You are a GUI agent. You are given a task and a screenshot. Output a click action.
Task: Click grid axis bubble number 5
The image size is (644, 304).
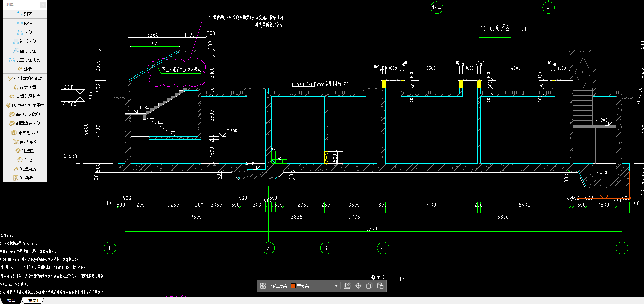click(x=622, y=248)
